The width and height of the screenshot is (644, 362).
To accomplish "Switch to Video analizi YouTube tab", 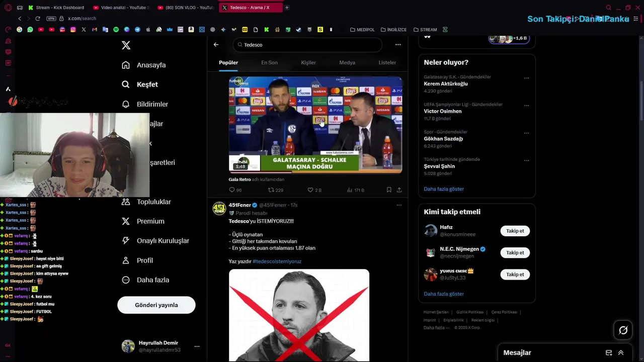I will pyautogui.click(x=121, y=8).
